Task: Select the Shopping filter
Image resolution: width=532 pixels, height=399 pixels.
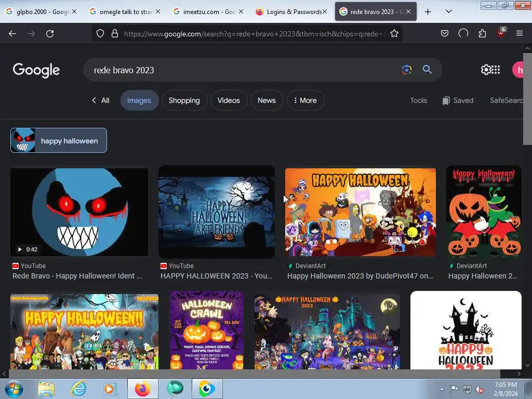Action: click(184, 100)
